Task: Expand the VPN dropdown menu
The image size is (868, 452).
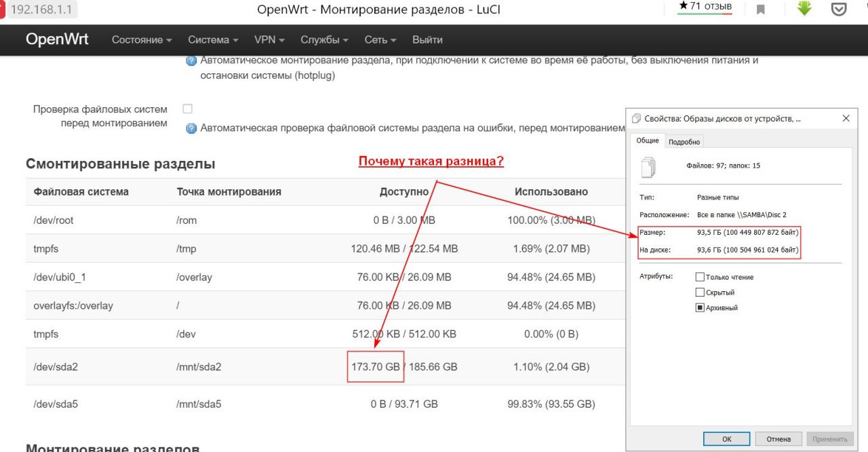Action: [x=269, y=40]
